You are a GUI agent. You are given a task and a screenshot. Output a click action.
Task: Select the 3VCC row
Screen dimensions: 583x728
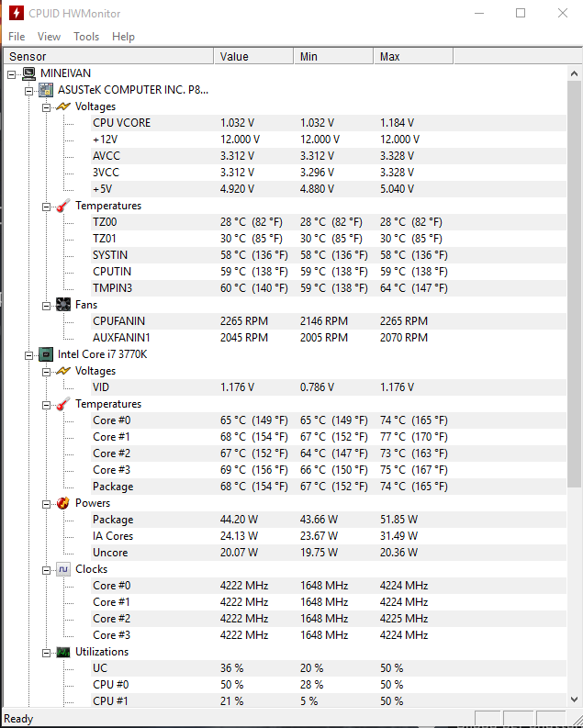(x=329, y=173)
